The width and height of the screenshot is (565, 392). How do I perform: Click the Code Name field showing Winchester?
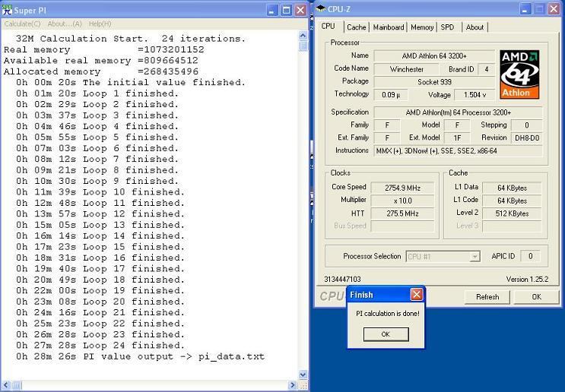pyautogui.click(x=407, y=69)
